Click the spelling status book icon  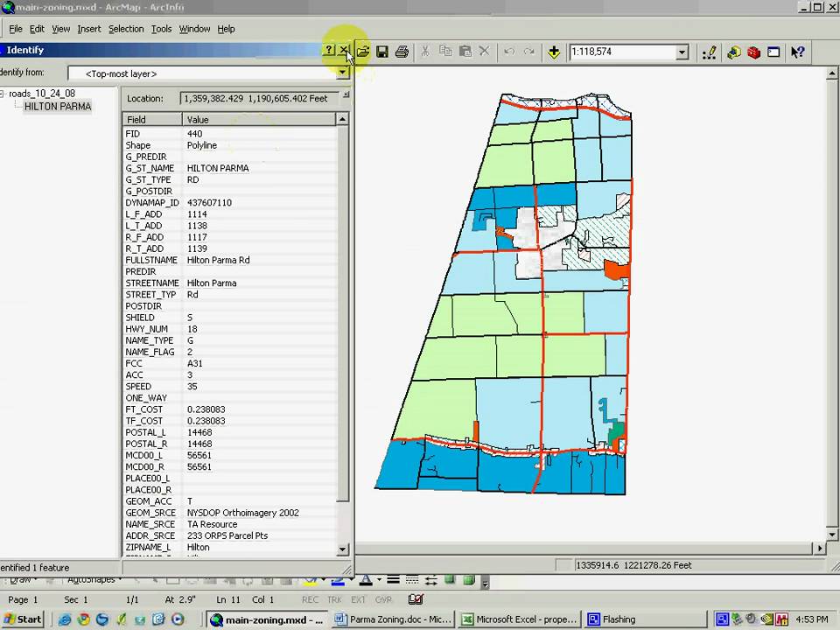tap(416, 599)
